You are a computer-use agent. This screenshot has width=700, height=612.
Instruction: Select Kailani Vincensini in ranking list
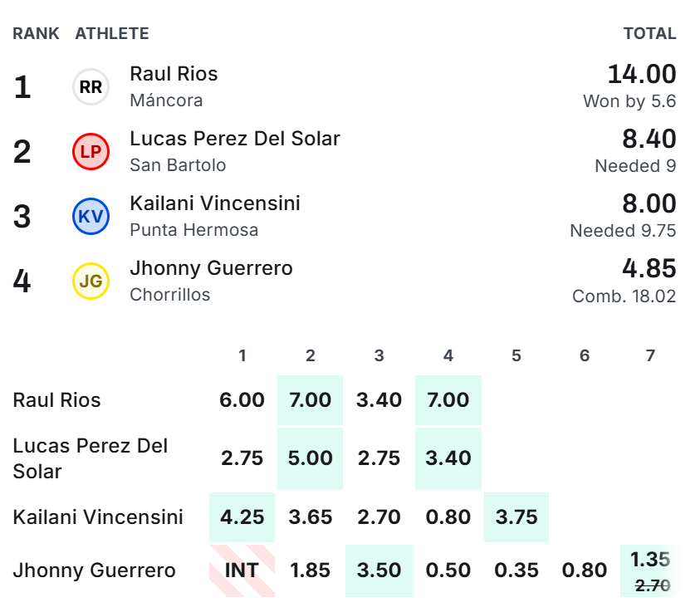[215, 203]
